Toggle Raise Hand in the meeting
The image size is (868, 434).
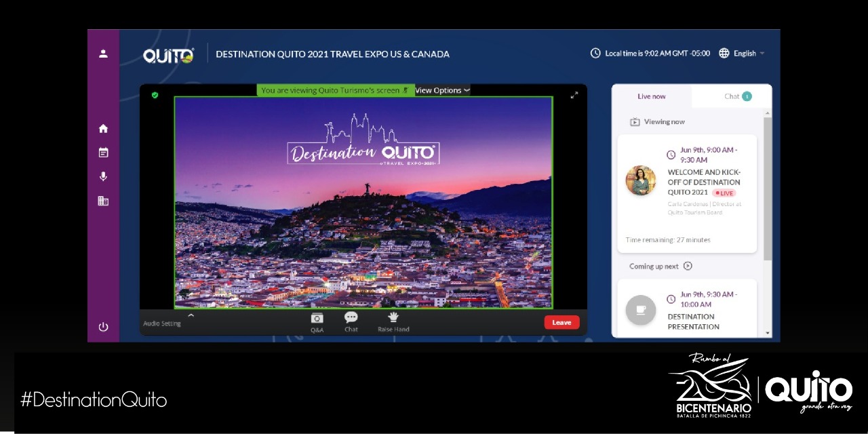[x=393, y=322]
